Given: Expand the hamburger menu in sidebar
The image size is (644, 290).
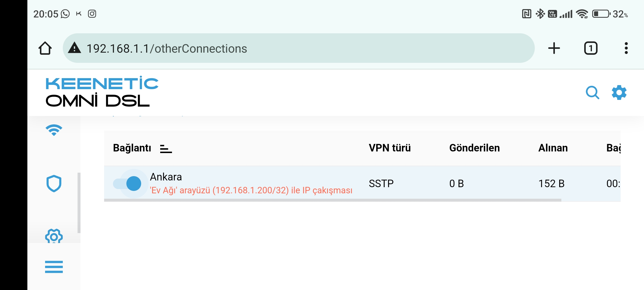Looking at the screenshot, I should coord(54,267).
